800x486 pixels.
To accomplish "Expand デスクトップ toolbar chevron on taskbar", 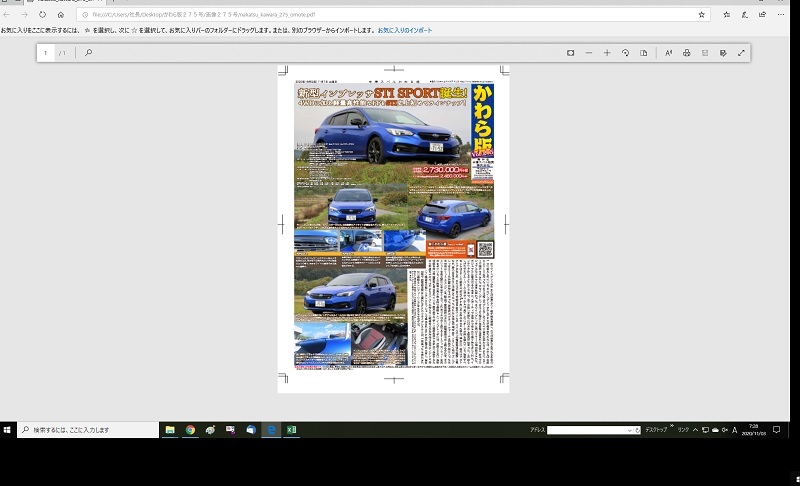I will point(671,426).
